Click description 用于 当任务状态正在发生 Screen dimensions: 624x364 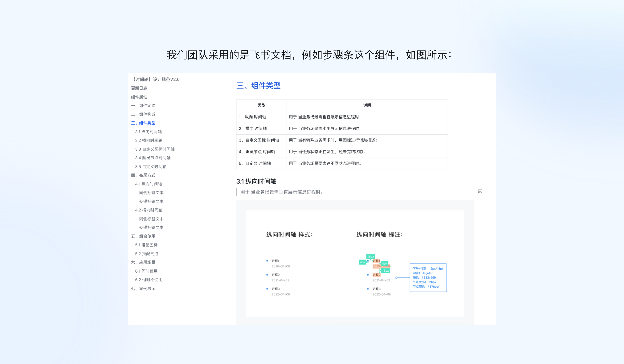point(367,152)
